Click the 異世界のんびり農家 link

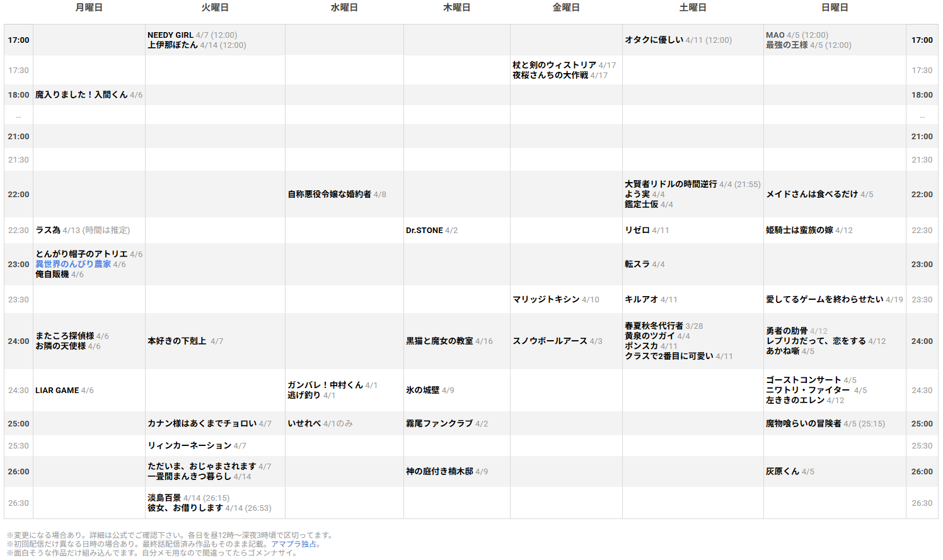tap(73, 265)
